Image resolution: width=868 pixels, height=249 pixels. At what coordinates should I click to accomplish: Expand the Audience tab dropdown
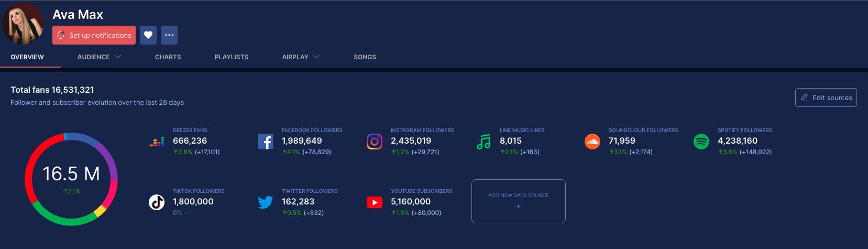[x=99, y=57]
